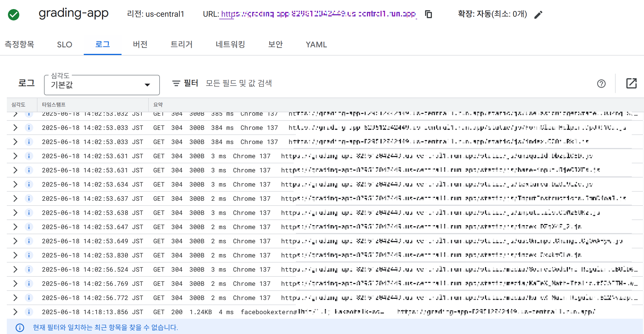Viewport: 644px width, 334px height.
Task: Click the help question mark icon
Action: coord(601,84)
